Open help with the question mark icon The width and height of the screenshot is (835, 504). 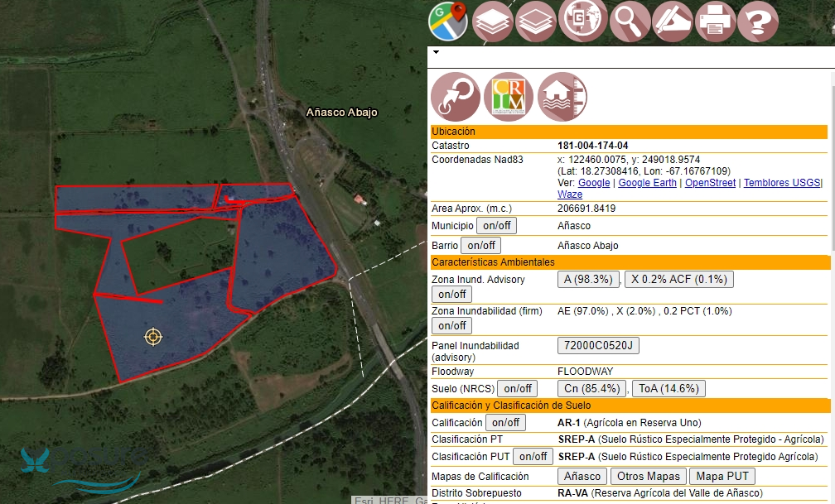[x=757, y=21]
